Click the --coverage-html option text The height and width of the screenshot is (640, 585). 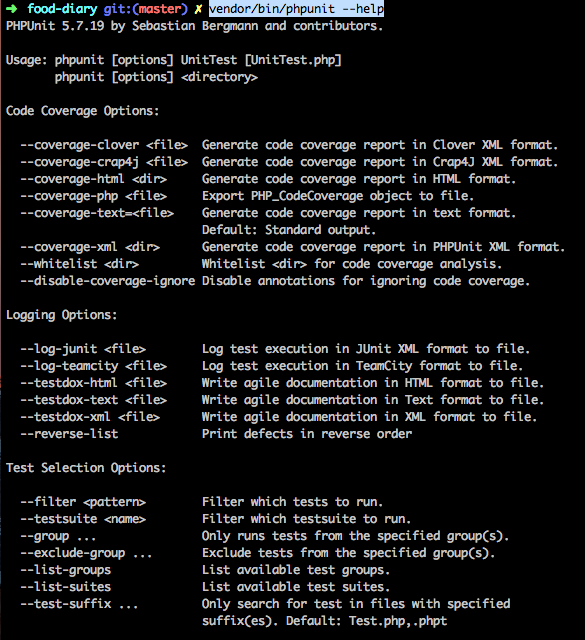(x=72, y=179)
